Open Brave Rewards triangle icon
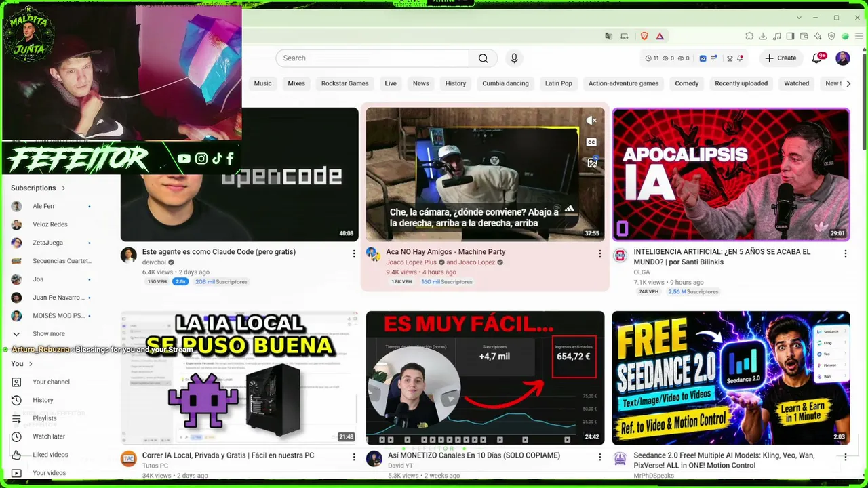 660,36
